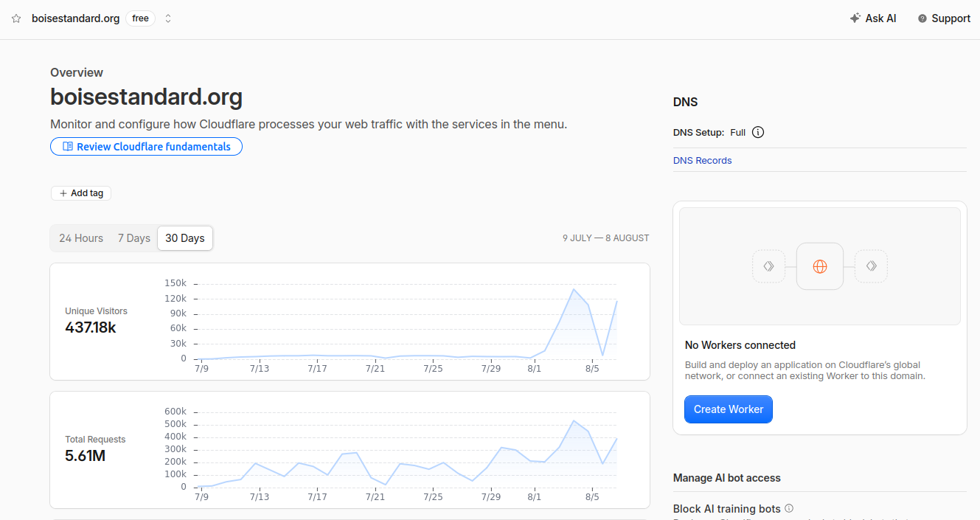Open the DNS Records link

[x=703, y=160]
